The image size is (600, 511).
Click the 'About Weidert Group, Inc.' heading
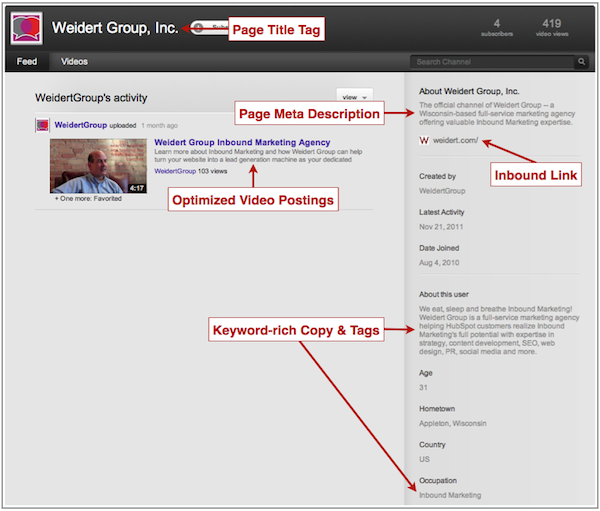tap(469, 91)
